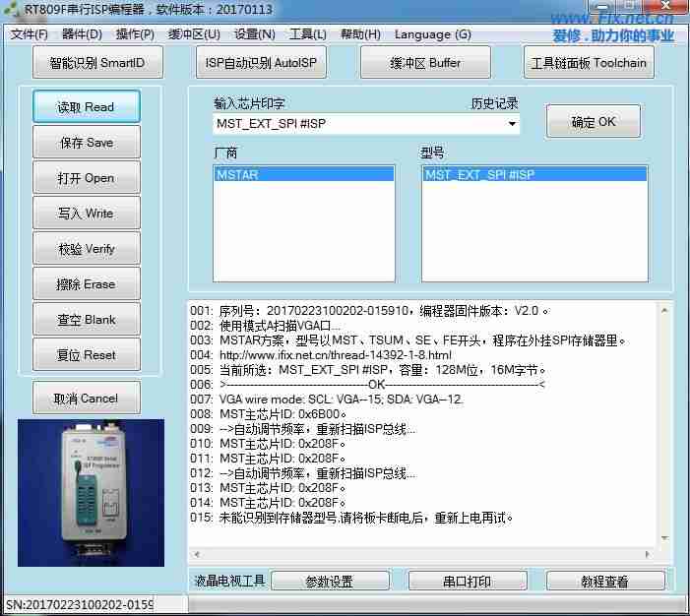Click the 校验 Verify button

click(87, 249)
